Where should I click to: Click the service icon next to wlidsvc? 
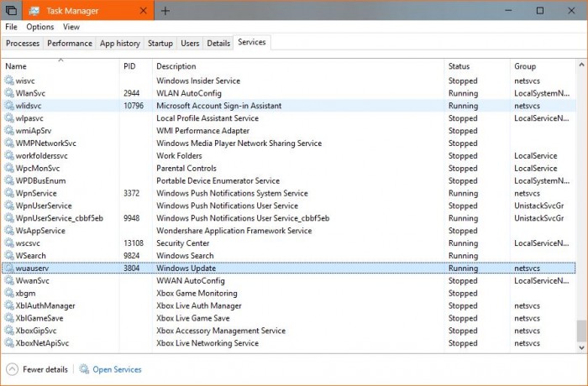point(9,106)
